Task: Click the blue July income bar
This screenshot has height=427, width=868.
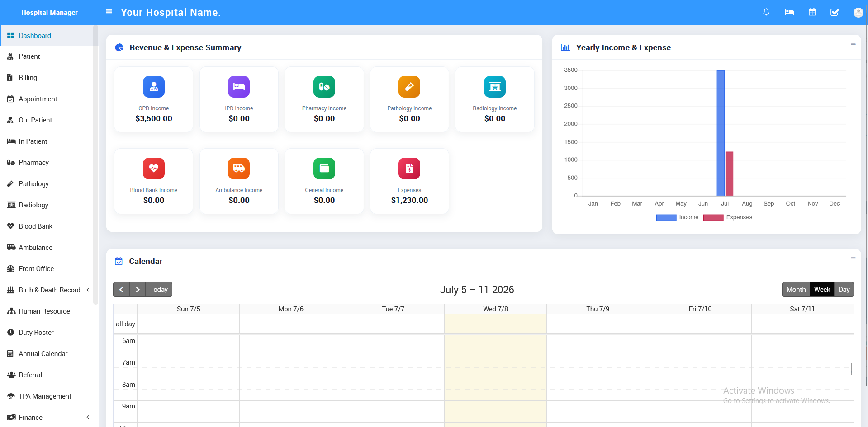Action: click(x=721, y=133)
